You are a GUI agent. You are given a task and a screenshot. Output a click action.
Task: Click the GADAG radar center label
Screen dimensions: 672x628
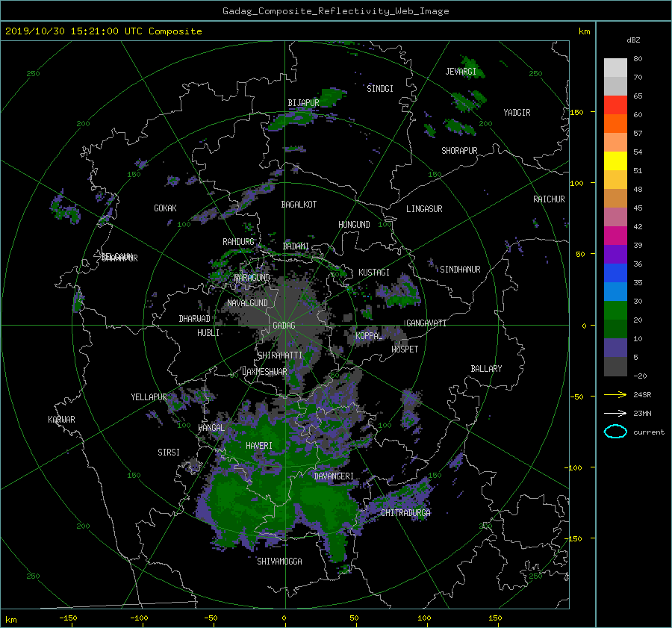point(284,326)
